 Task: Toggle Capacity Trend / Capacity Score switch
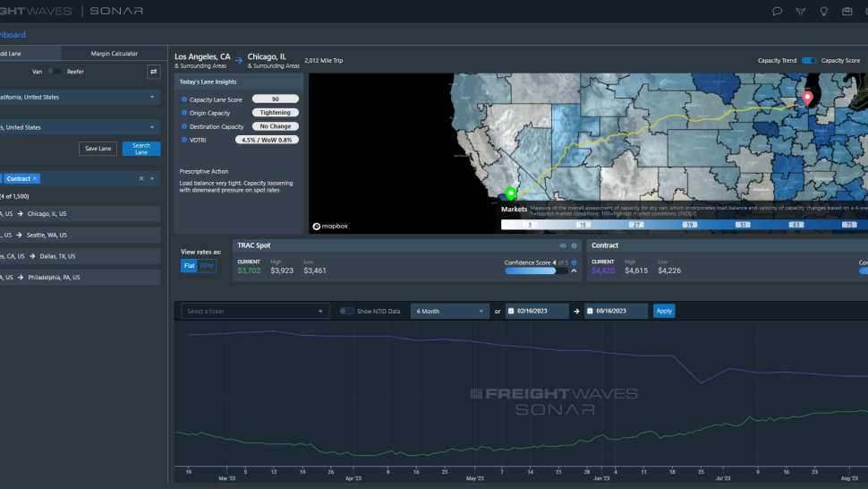[809, 60]
